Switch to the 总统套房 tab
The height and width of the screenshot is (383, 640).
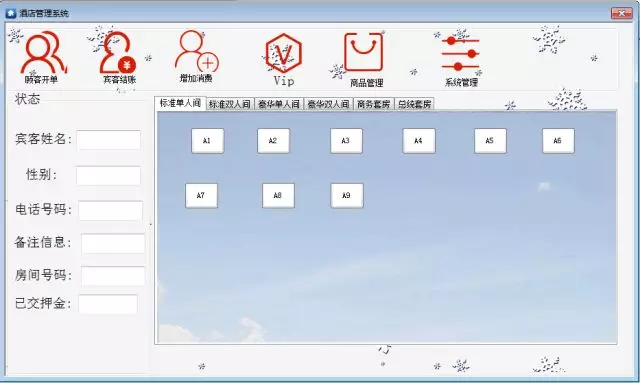(x=414, y=104)
